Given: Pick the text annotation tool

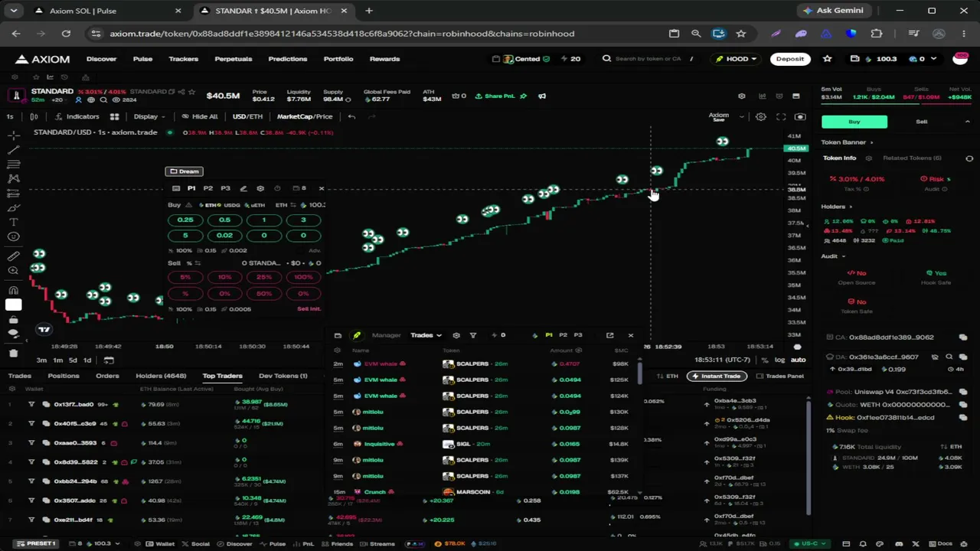Looking at the screenshot, I should click(14, 222).
